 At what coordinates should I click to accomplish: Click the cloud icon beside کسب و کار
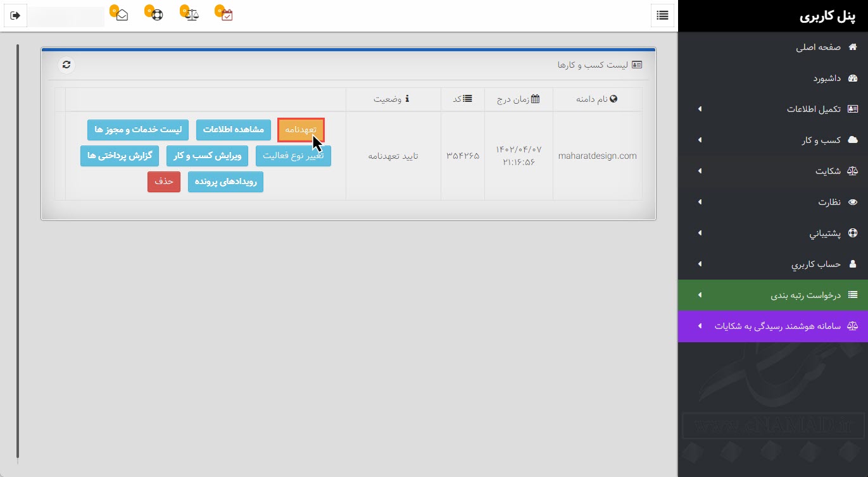click(852, 140)
